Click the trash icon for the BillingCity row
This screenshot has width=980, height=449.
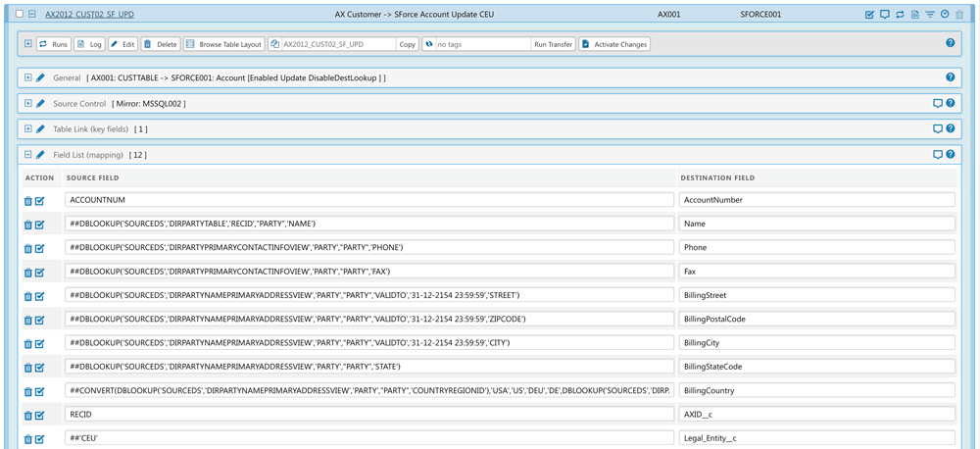[27, 343]
